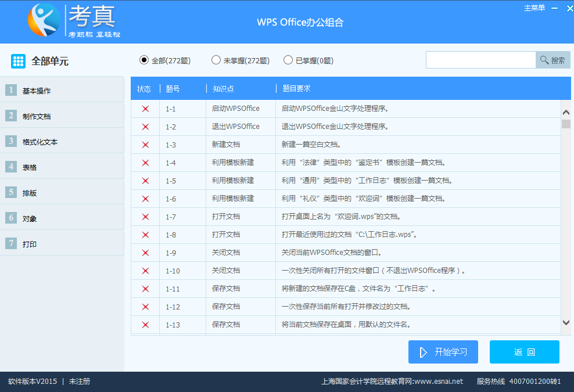This screenshot has width=574, height=392.
Task: Click the red X status for question 1-7
Action: (145, 217)
